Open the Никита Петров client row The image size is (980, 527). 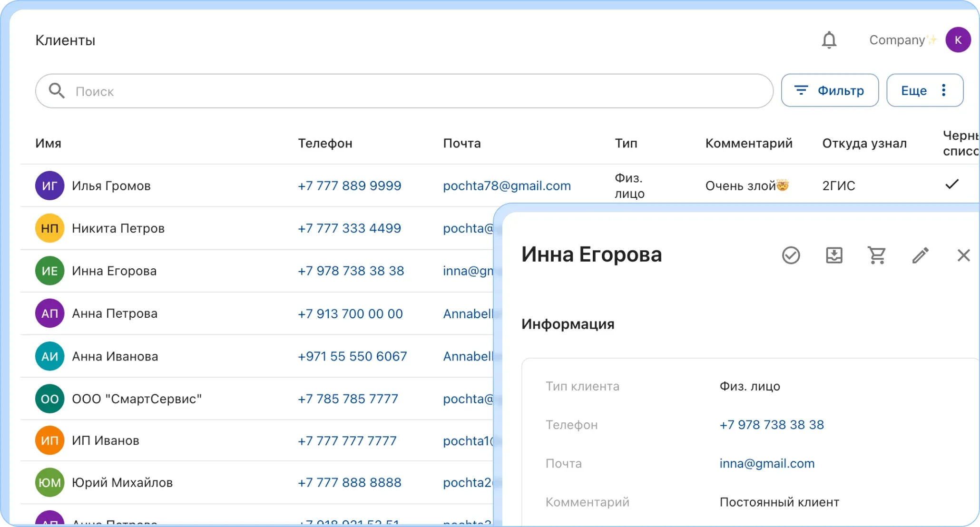[x=257, y=228]
